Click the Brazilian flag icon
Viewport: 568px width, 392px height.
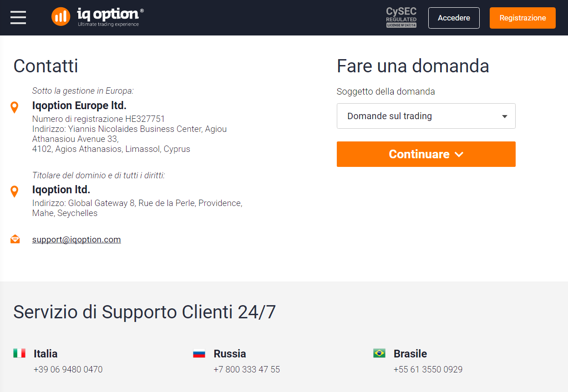(x=379, y=353)
